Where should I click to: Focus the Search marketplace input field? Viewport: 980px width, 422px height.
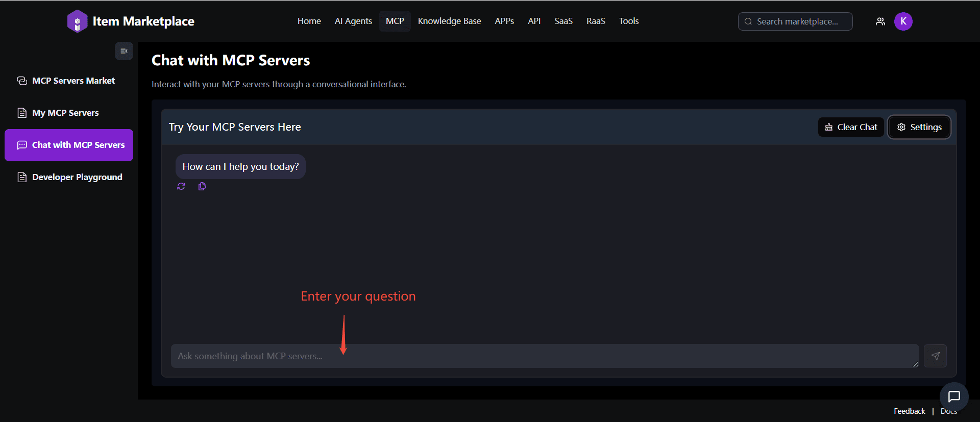pyautogui.click(x=795, y=21)
